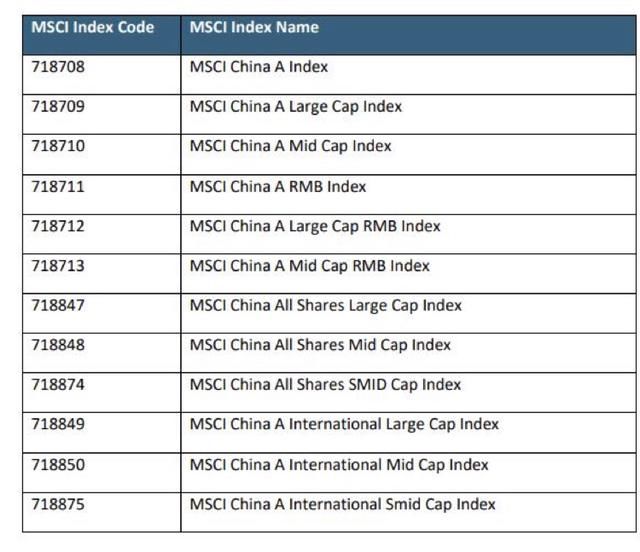Select index code 718711
Image resolution: width=640 pixels, height=552 pixels.
(58, 186)
